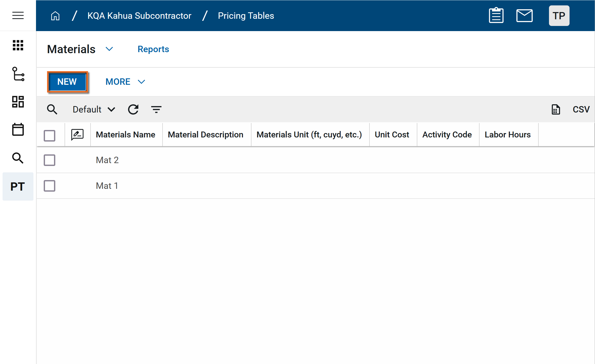This screenshot has height=364, width=595.
Task: Open the calendar in sidebar
Action: pyautogui.click(x=18, y=129)
